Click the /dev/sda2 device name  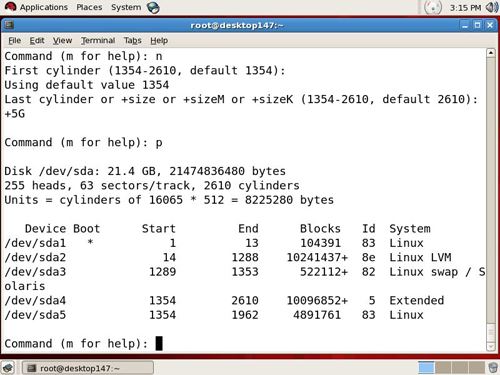click(x=35, y=257)
